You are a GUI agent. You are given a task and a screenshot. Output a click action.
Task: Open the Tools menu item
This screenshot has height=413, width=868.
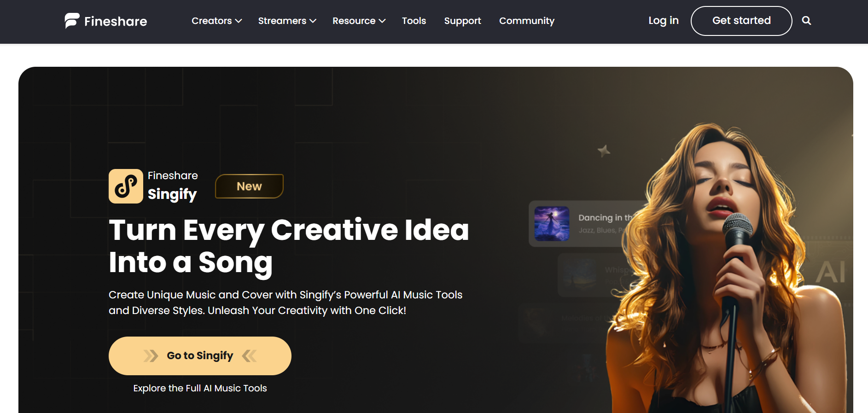(414, 21)
